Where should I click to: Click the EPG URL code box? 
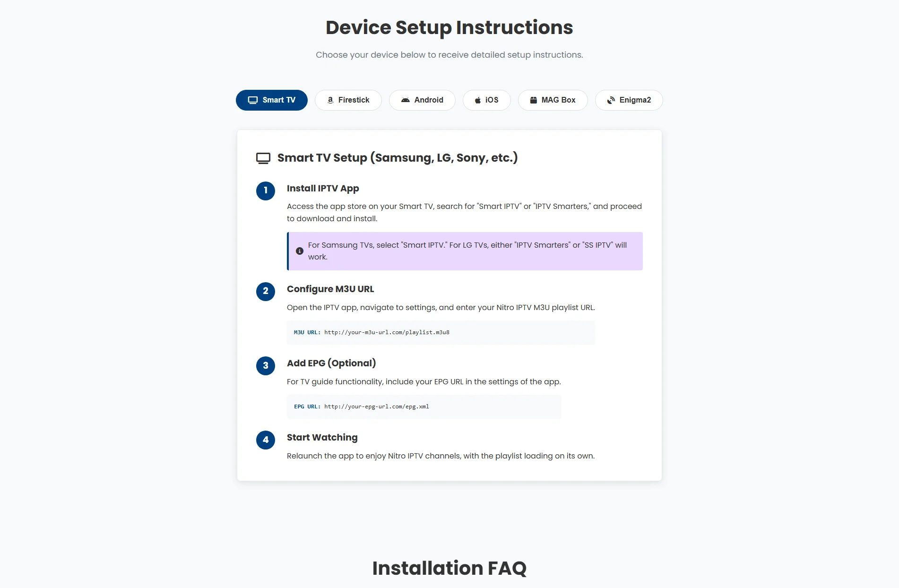point(424,406)
